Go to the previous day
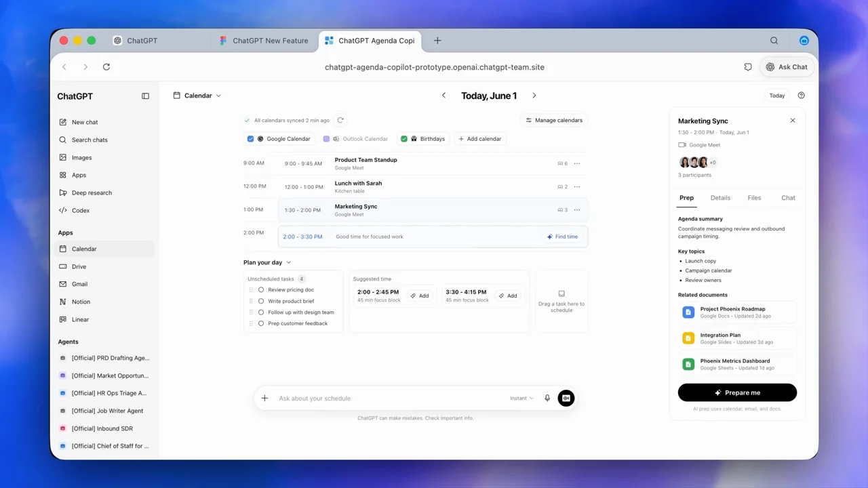 (444, 96)
